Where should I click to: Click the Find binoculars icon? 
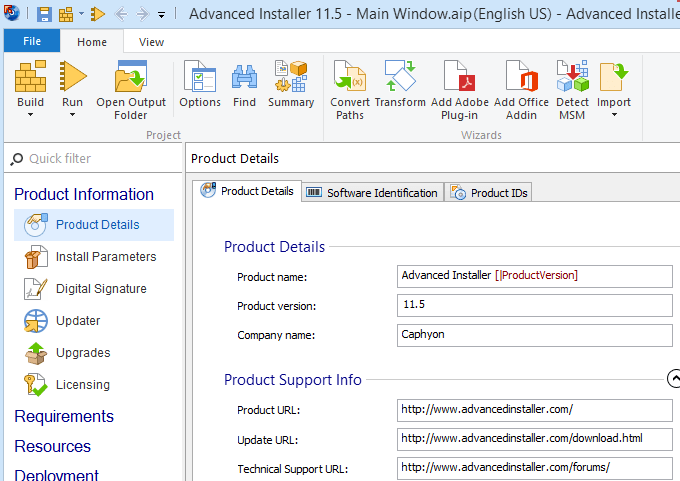(244, 78)
